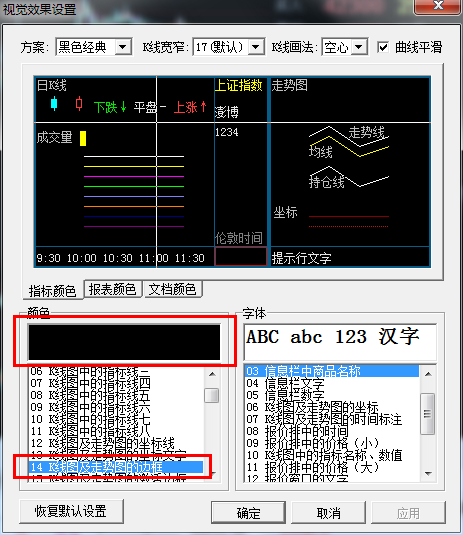463x535 pixels.
Task: Click the cyan candlestick icon in preview
Action: point(54,103)
